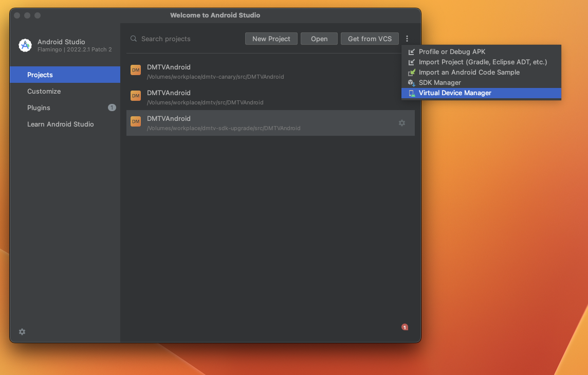Click the Get from VCS button
Viewport: 588px width, 375px height.
[x=370, y=39]
